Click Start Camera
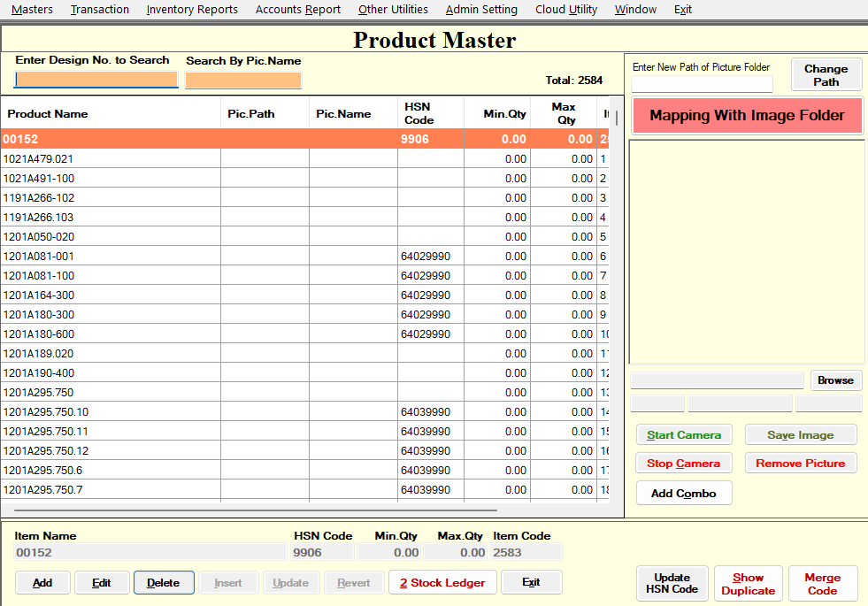This screenshot has height=606, width=868. click(x=683, y=434)
